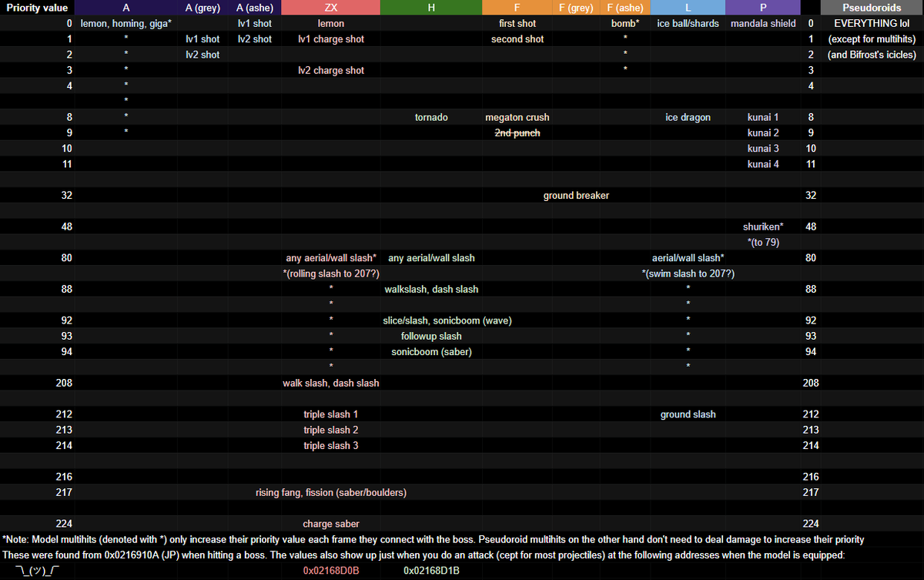This screenshot has height=580, width=924.
Task: Select the 'lv1 shot' cell under A (grey)
Action: coord(203,39)
